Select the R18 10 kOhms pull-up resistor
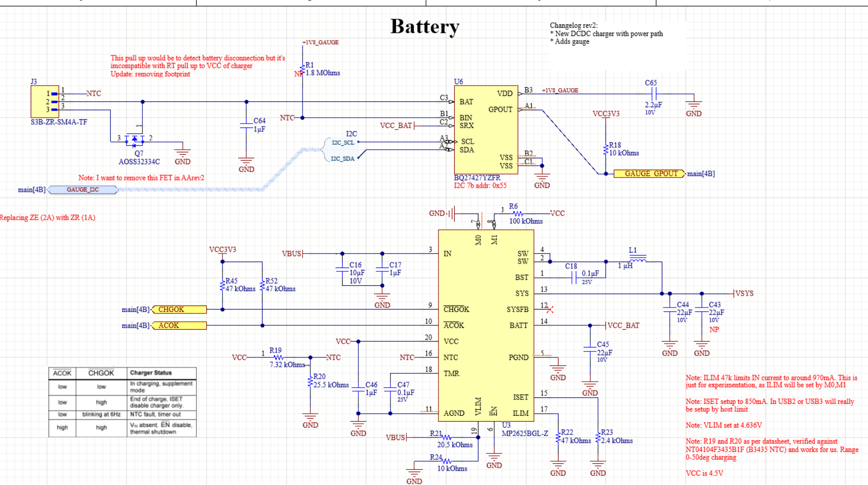The width and height of the screenshot is (868, 485). point(606,149)
